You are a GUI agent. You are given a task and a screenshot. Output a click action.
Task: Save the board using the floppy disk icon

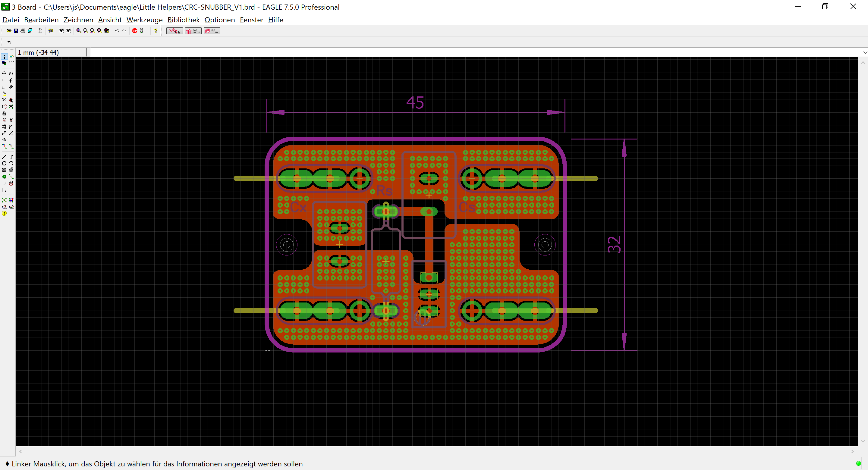click(x=16, y=31)
